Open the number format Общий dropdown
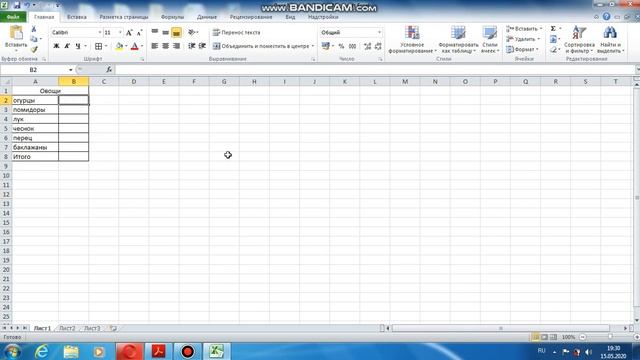Image resolution: width=640 pixels, height=360 pixels. (x=379, y=32)
